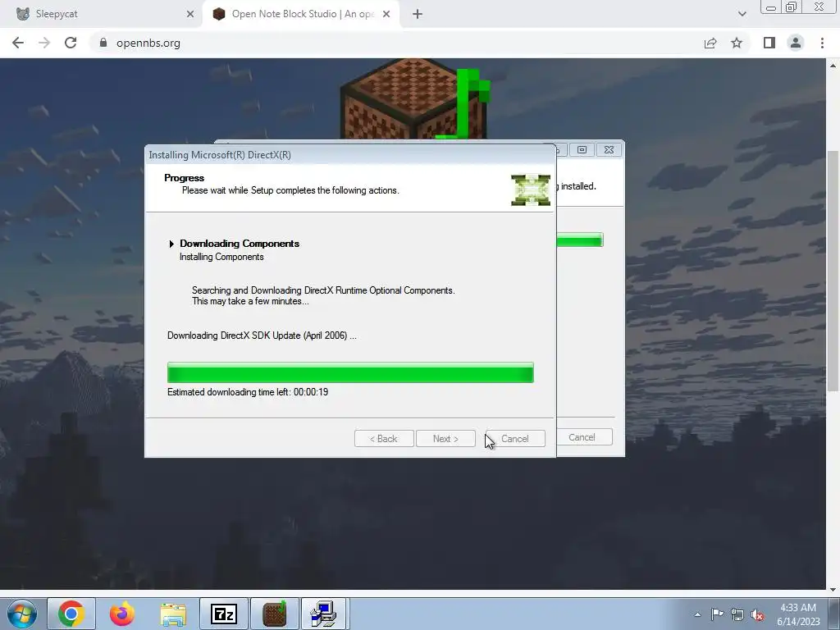Click the Estimated downloading time left text
The width and height of the screenshot is (840, 630).
click(248, 392)
